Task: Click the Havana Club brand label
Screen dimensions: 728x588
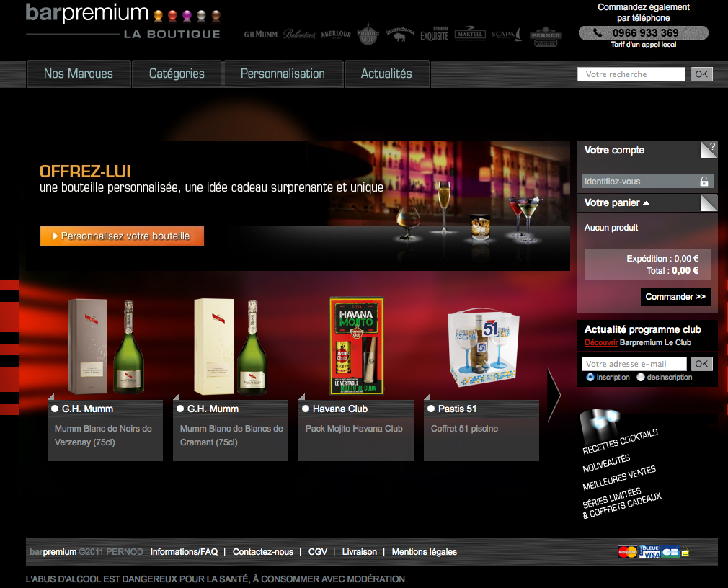Action: click(x=340, y=409)
